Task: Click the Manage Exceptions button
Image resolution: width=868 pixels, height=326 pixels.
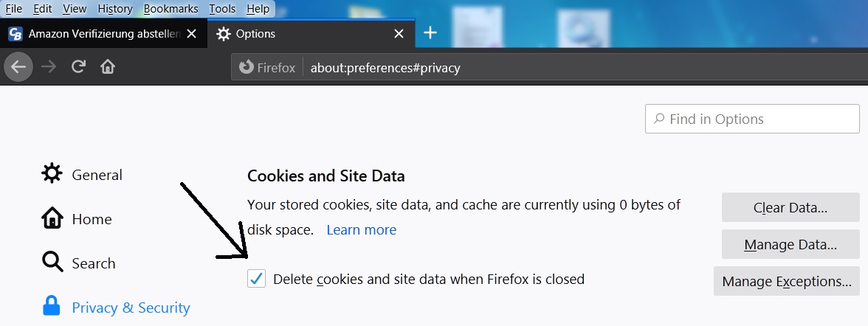Action: click(x=787, y=281)
